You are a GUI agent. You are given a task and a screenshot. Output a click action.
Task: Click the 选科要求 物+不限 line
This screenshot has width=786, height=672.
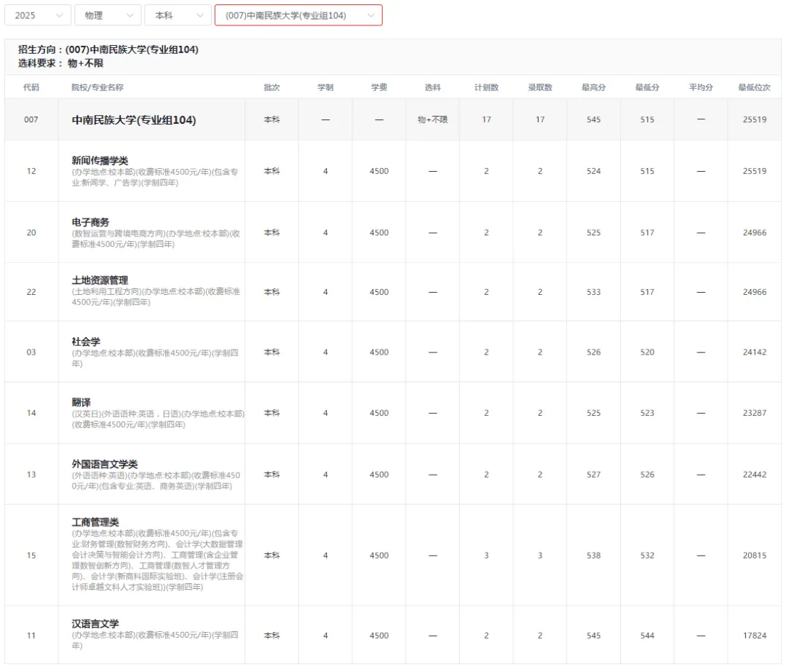[x=60, y=63]
